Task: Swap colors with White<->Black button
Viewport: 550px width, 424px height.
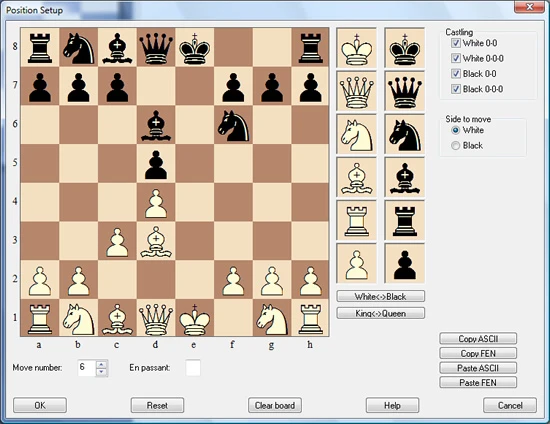Action: click(381, 296)
